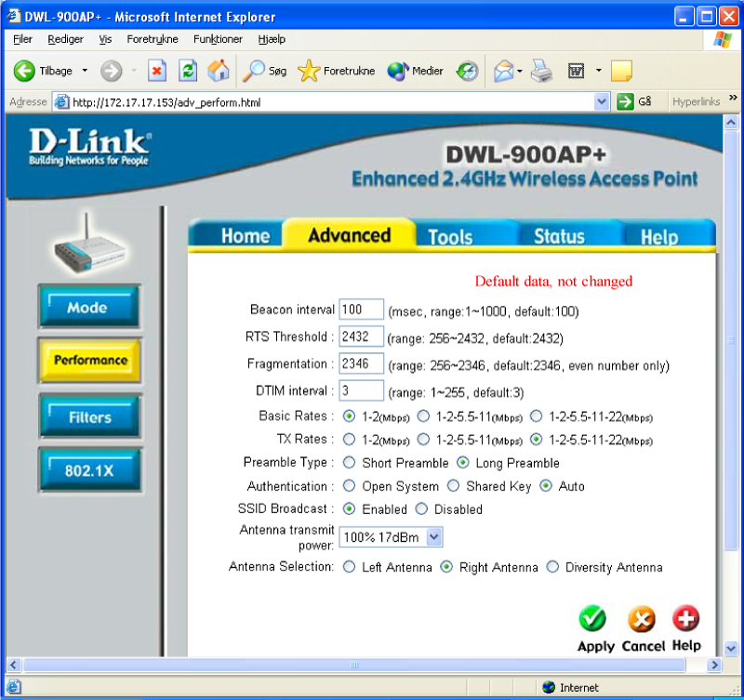
Task: Open the Hjælp menu
Action: 272,39
